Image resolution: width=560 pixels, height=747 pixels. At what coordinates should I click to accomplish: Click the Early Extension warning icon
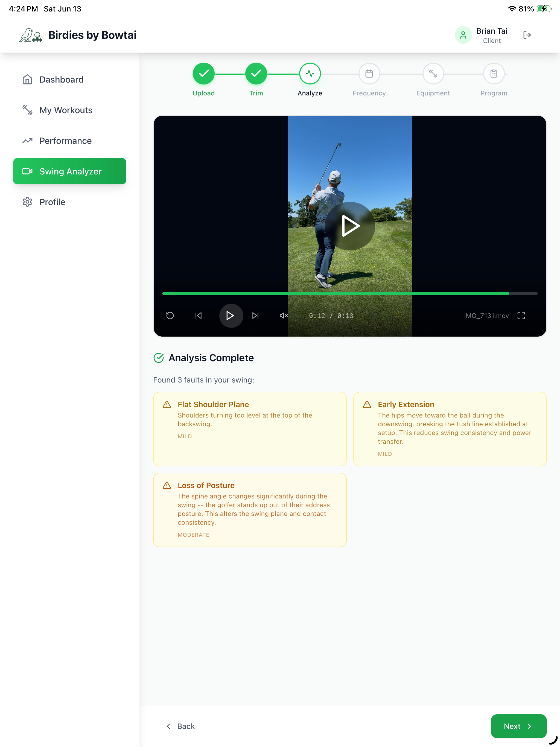coord(367,405)
